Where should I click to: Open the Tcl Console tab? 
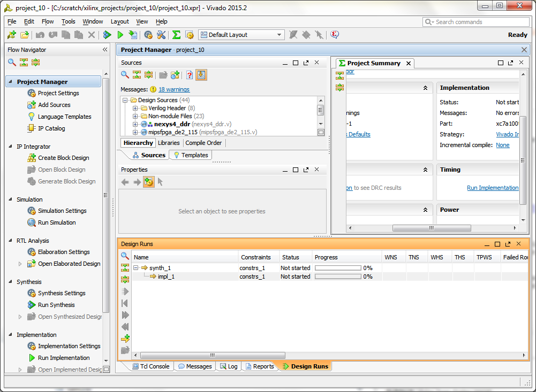pyautogui.click(x=151, y=366)
